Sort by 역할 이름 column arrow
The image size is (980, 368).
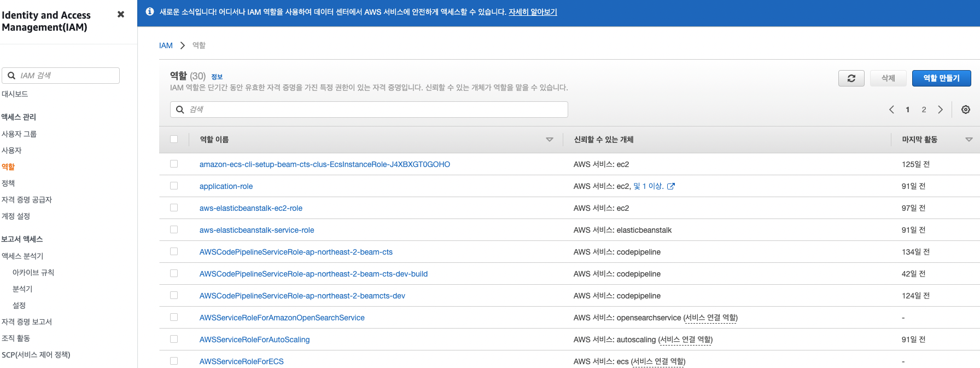550,140
